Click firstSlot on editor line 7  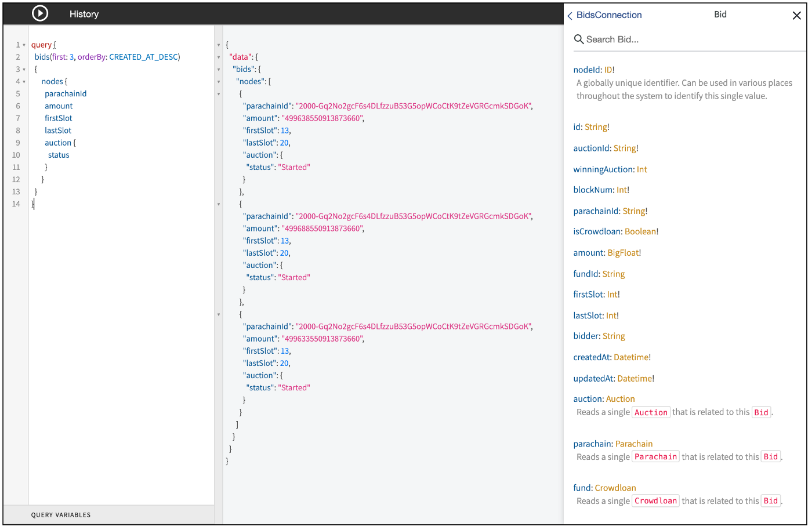(59, 118)
